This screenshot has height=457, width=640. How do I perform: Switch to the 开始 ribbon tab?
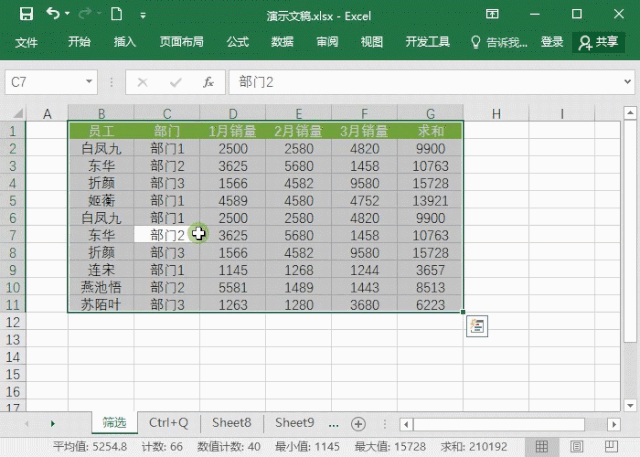point(79,42)
